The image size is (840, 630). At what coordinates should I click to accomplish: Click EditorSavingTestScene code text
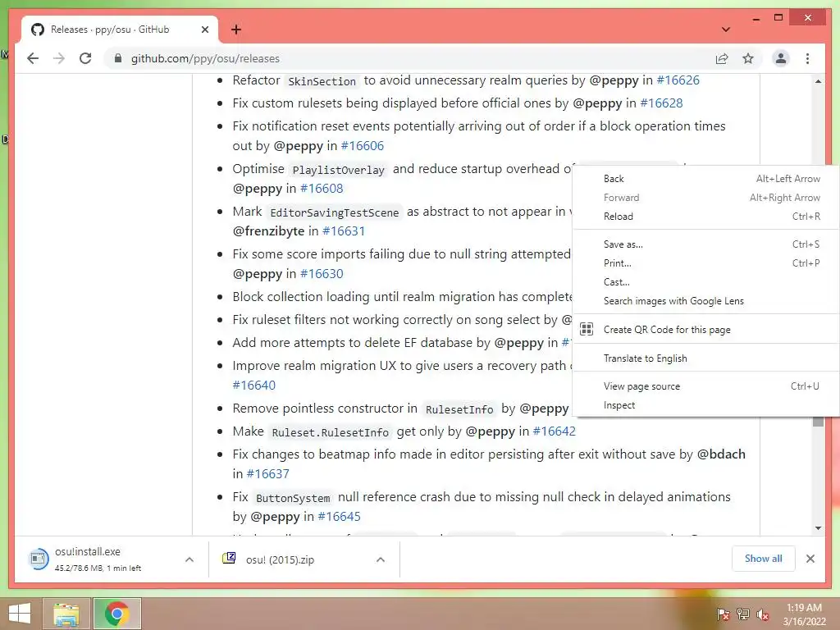(x=335, y=212)
